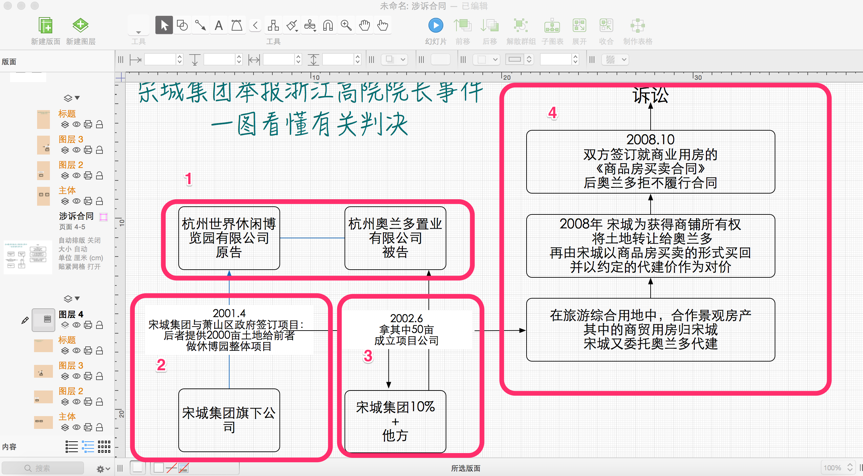The width and height of the screenshot is (863, 476).
Task: Click the left chevron to collapse tools
Action: (255, 25)
